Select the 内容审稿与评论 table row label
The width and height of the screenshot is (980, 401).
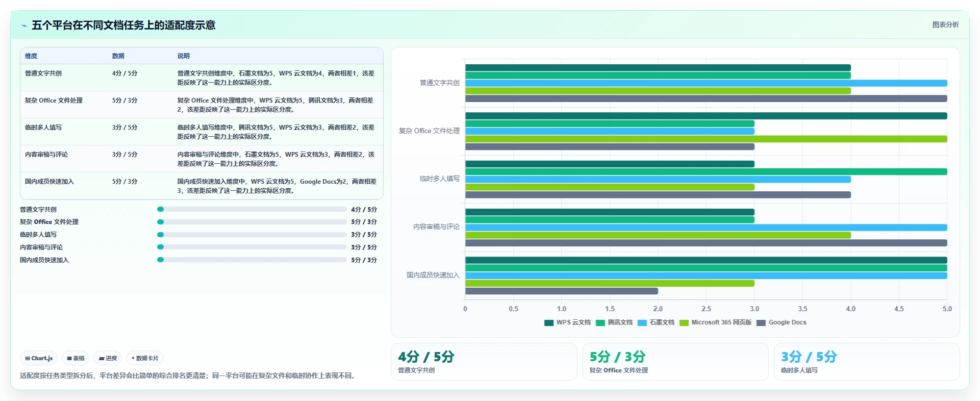coord(46,155)
